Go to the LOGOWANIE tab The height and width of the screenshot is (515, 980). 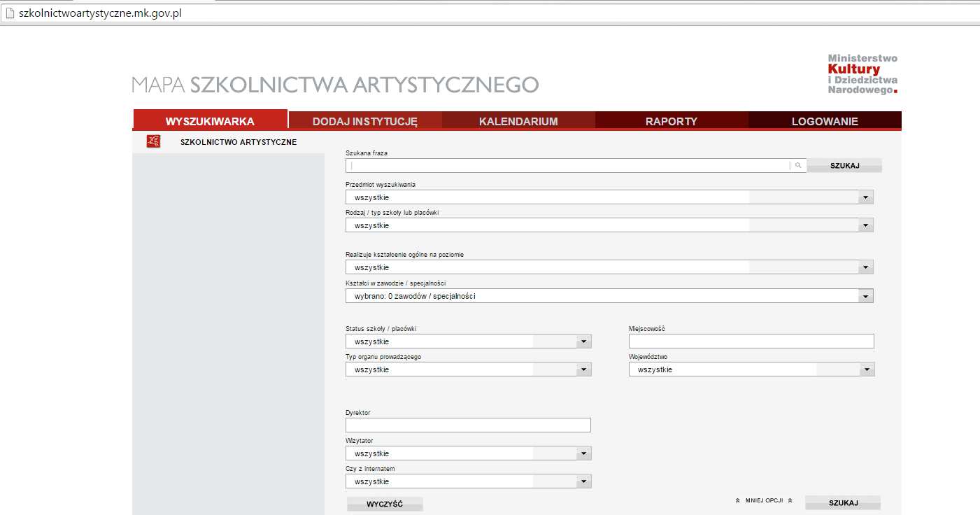click(x=825, y=121)
